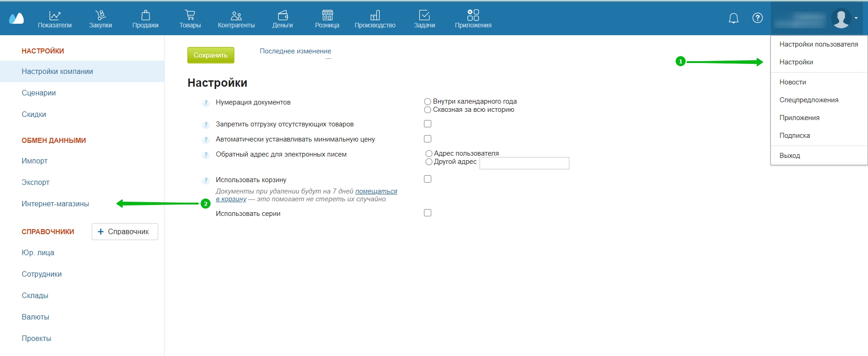Show hint for Использовать корзину
Screen dimensions: 868x356
[x=206, y=180]
